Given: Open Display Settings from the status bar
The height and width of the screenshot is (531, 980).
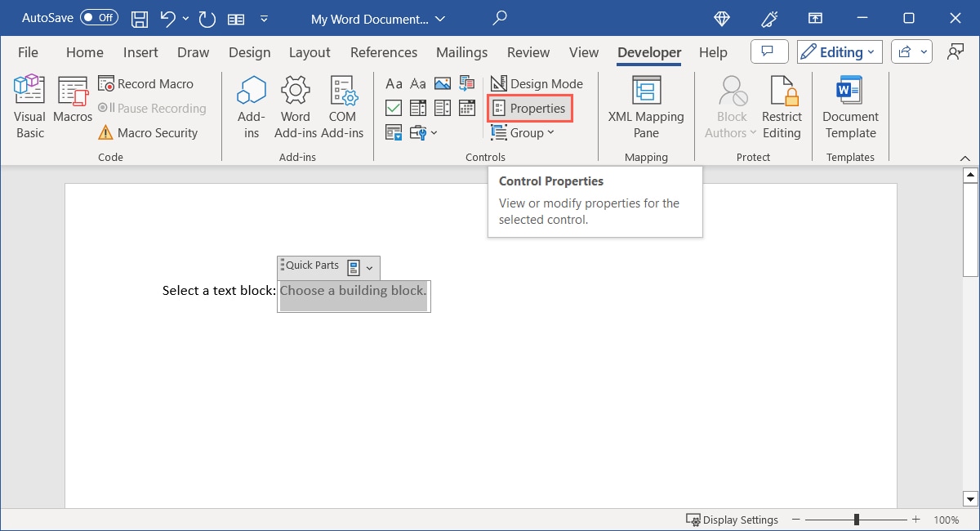Looking at the screenshot, I should tap(732, 520).
